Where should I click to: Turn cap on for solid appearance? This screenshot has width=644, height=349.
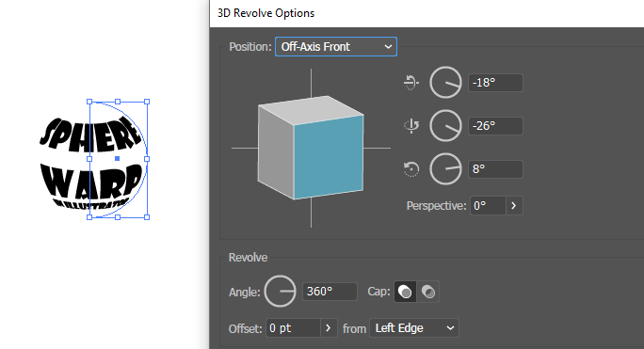[406, 292]
